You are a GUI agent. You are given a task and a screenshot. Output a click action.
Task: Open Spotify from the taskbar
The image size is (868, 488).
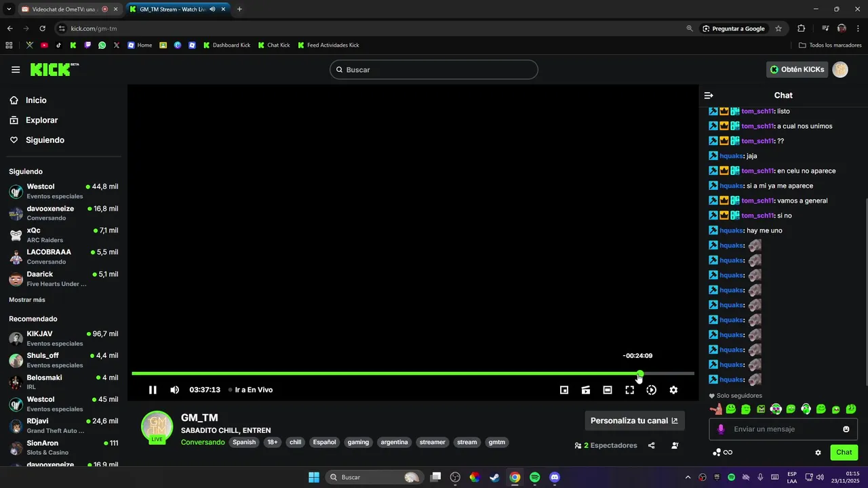(534, 477)
